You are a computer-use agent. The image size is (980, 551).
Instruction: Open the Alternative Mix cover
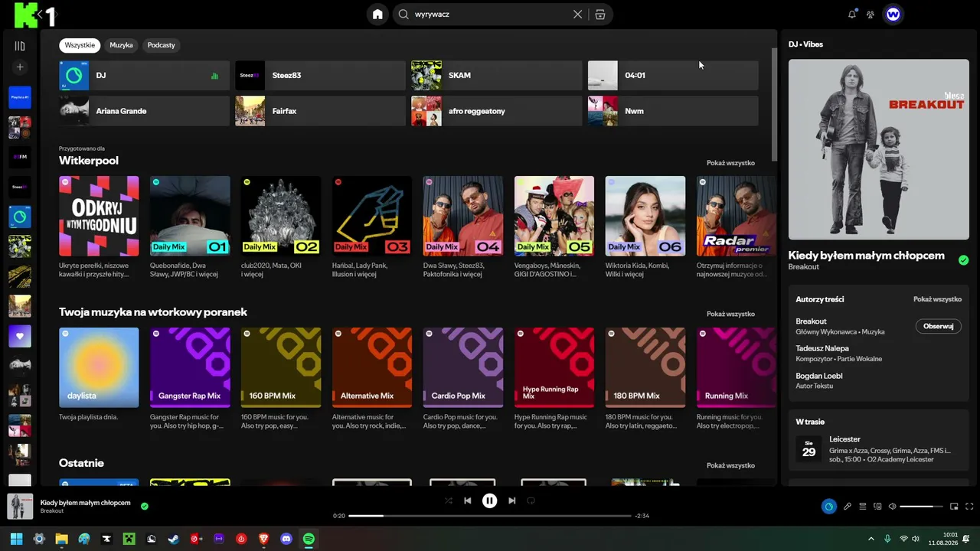tap(372, 367)
